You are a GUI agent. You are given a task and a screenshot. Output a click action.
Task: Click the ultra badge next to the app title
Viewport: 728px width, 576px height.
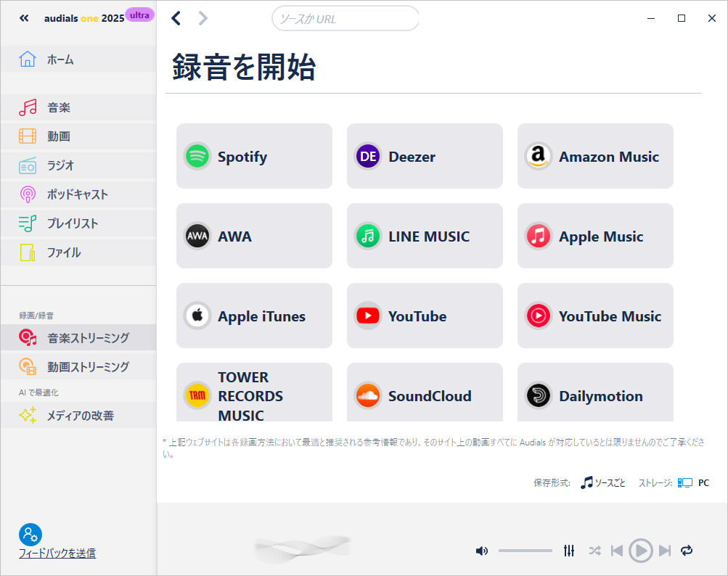coord(140,15)
